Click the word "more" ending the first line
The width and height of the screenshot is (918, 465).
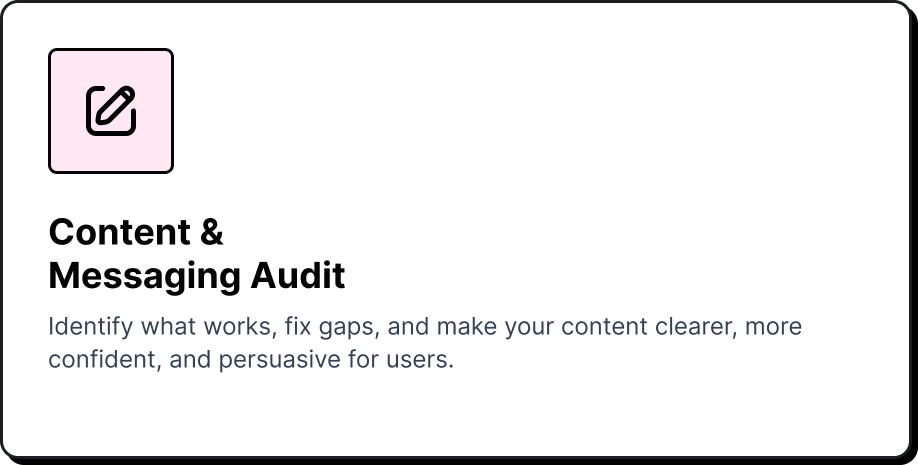(773, 327)
